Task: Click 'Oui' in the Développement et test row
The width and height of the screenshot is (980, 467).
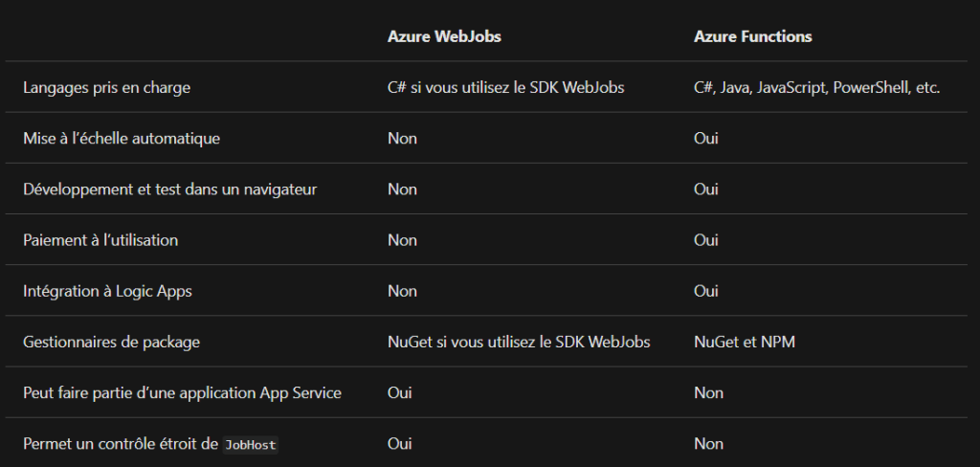Action: click(x=705, y=189)
